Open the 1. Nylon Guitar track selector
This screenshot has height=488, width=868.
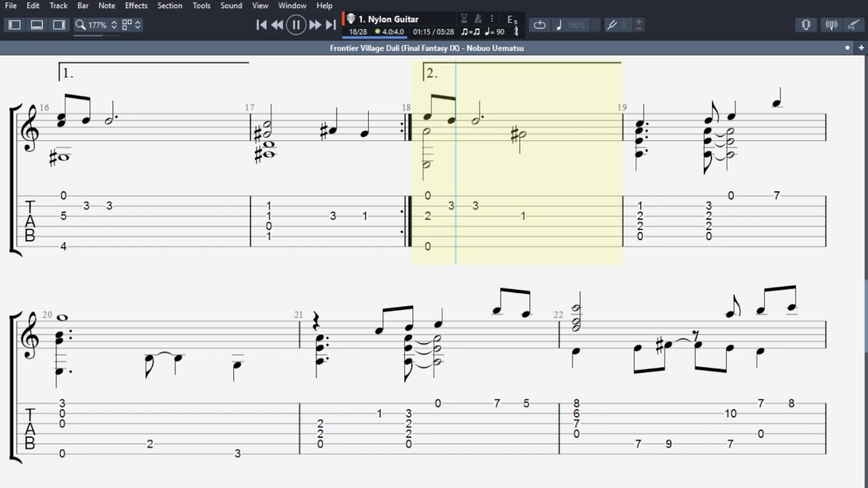(x=389, y=19)
